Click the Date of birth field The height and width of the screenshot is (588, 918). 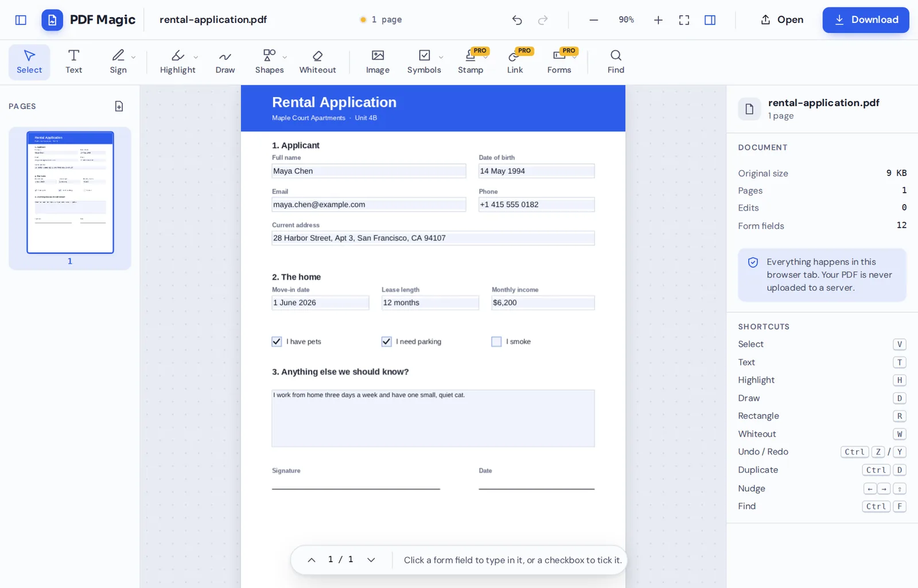pos(536,171)
